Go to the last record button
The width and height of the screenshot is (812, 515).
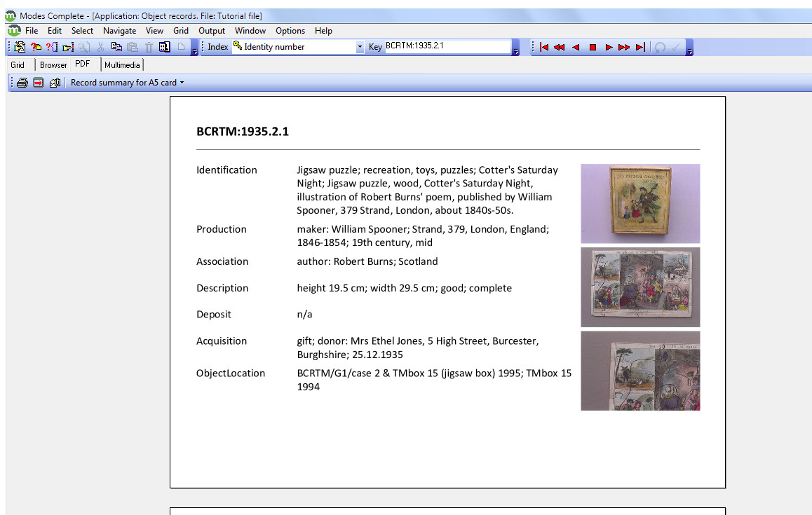(x=640, y=47)
